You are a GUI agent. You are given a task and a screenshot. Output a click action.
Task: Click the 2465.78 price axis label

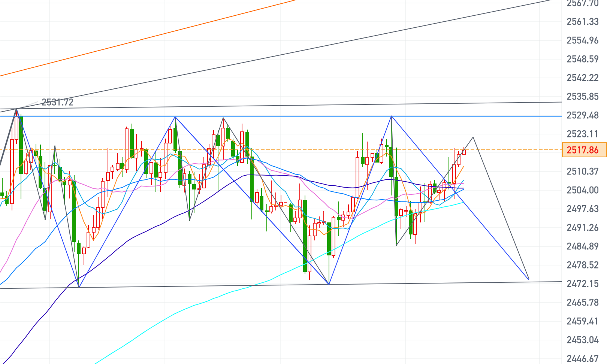coord(583,303)
